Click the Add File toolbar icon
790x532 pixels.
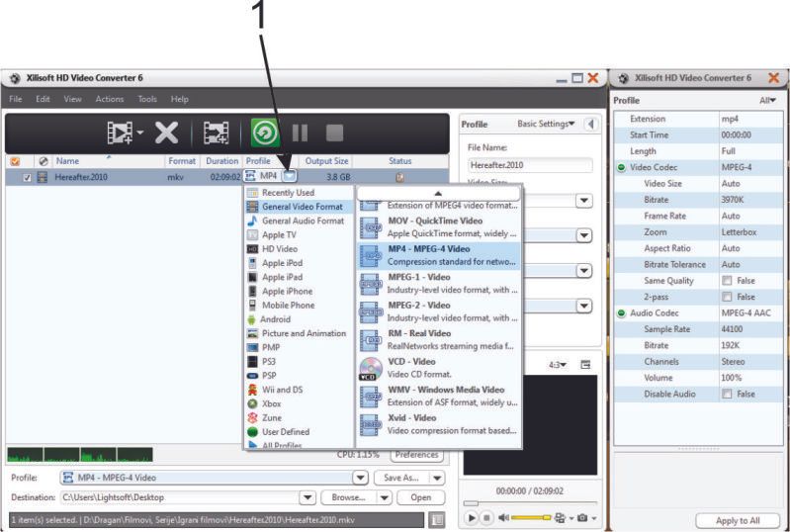coord(120,133)
